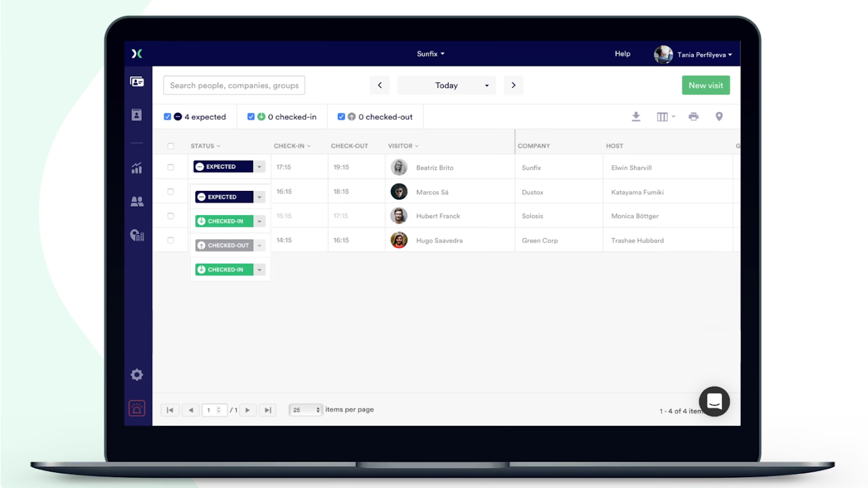Toggle the '4 expected' filter checkbox
Image resolution: width=868 pixels, height=488 pixels.
click(167, 117)
